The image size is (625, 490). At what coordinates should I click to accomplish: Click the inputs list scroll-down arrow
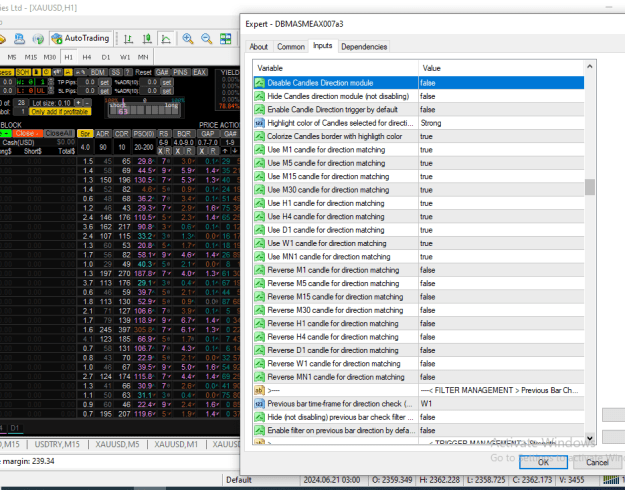(590, 438)
